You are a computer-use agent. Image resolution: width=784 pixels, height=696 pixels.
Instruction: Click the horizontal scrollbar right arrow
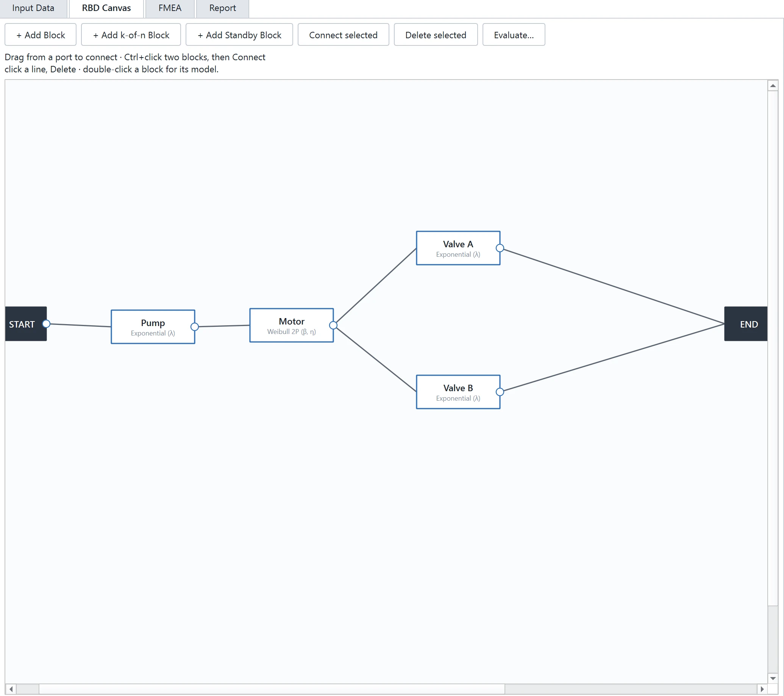(762, 689)
